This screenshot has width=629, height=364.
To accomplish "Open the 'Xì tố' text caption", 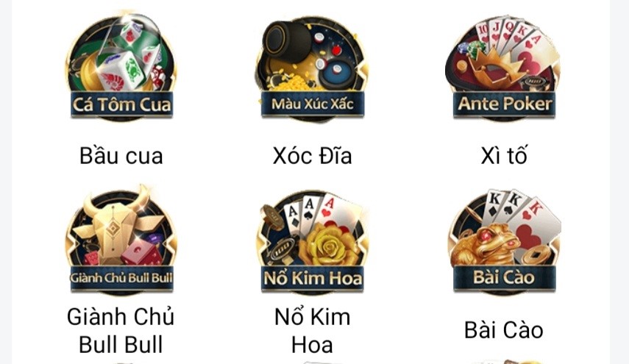I will 504,156.
